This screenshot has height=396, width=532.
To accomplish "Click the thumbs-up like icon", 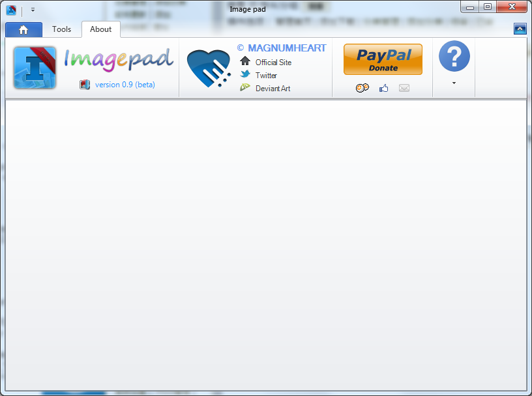I will pyautogui.click(x=384, y=89).
